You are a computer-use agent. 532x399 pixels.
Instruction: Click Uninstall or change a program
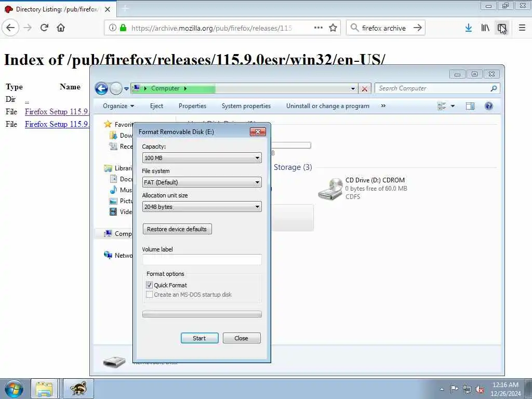coord(327,106)
